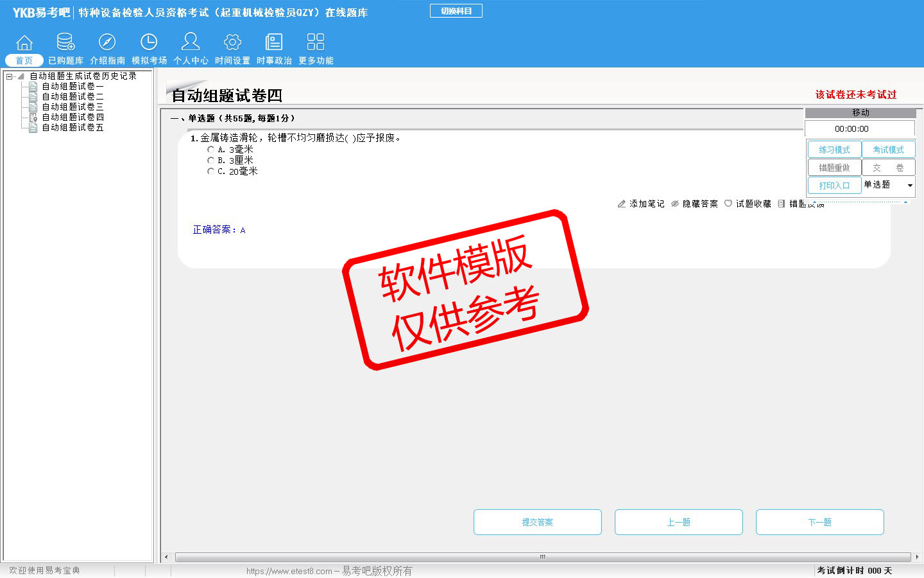Open the 时间设置 gear icon
Viewport: 924px width, 578px height.
(232, 43)
